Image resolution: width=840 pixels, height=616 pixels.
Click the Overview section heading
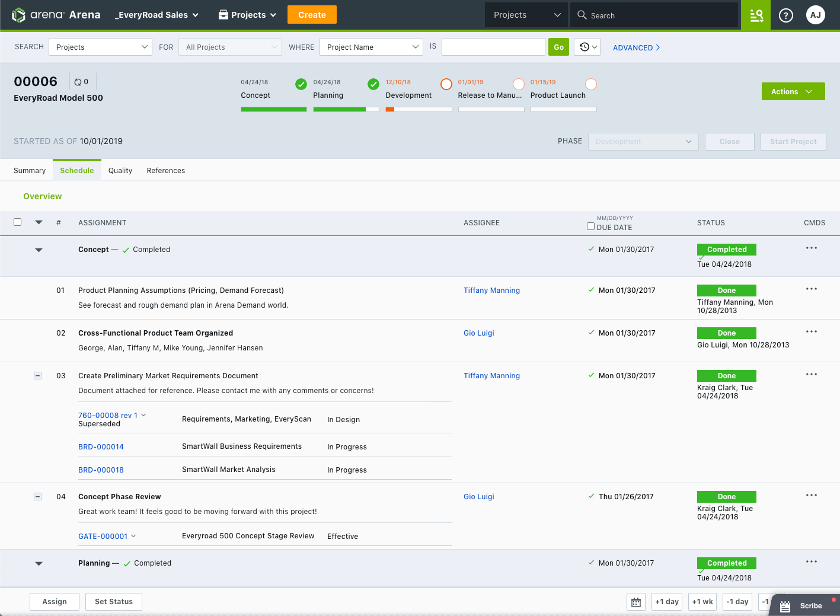pos(43,196)
